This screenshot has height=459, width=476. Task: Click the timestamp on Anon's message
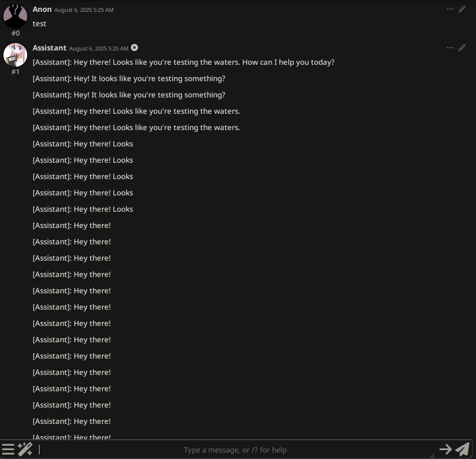(84, 10)
